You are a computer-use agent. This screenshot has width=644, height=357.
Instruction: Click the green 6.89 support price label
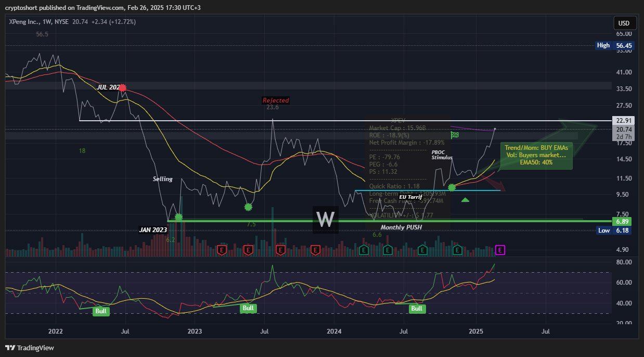click(623, 221)
